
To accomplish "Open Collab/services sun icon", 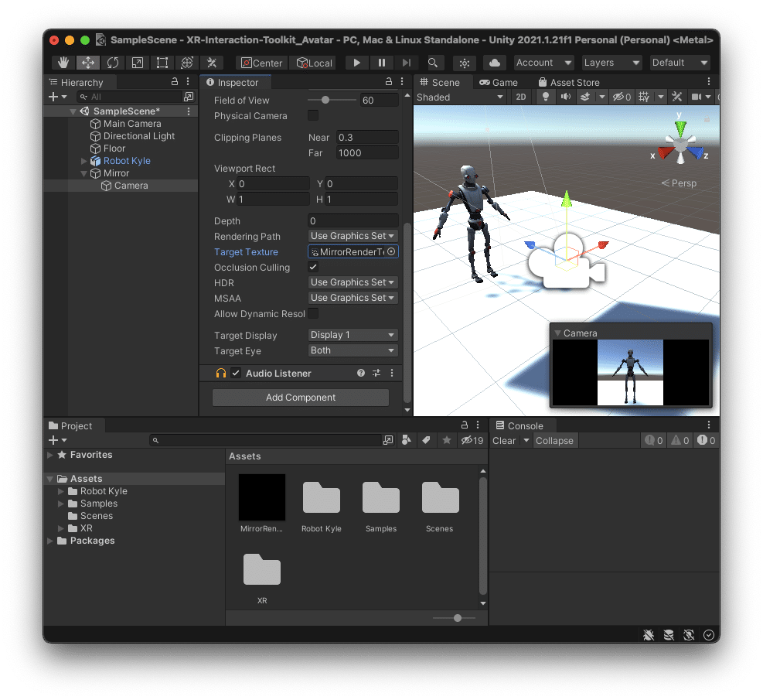I will click(x=465, y=63).
